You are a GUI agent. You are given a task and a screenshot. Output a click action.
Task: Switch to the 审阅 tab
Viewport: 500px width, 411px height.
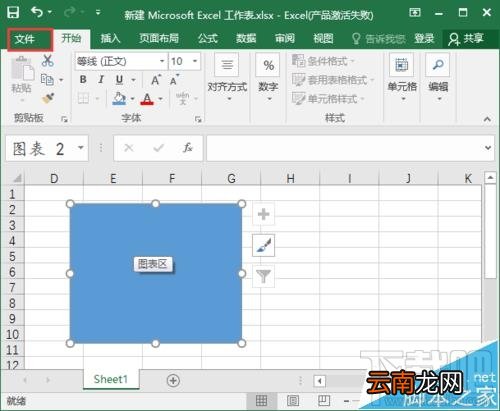(285, 39)
